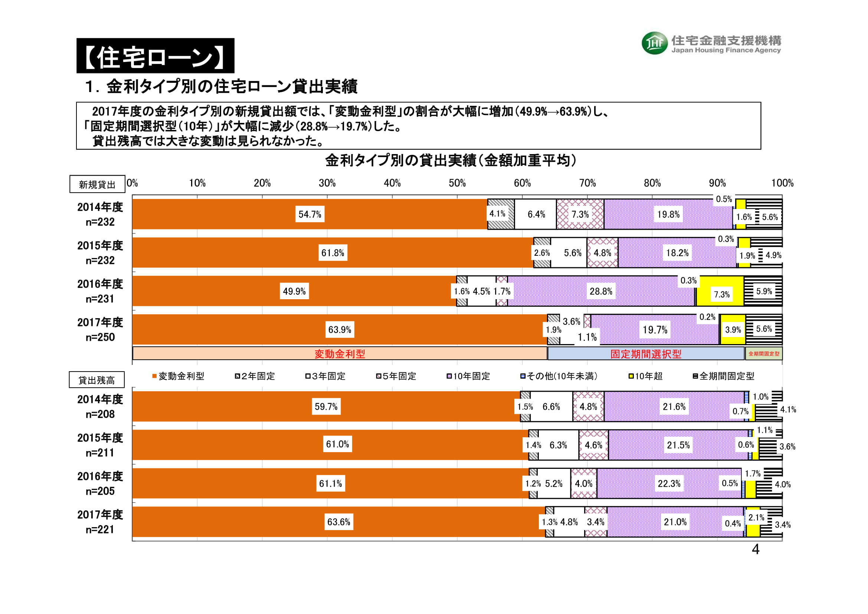Click the 63.6% data label
The height and width of the screenshot is (614, 868).
pos(339,522)
